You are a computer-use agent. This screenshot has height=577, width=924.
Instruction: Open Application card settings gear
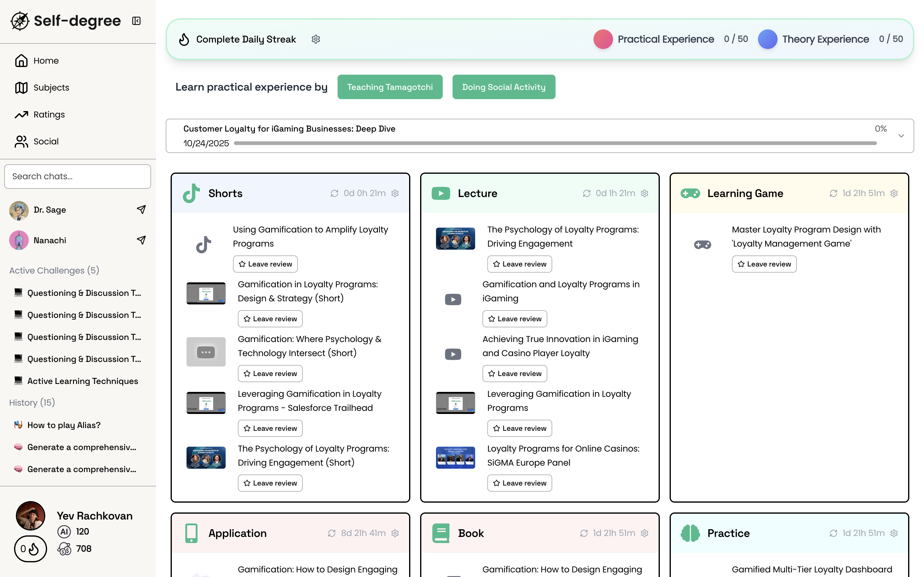(x=395, y=533)
